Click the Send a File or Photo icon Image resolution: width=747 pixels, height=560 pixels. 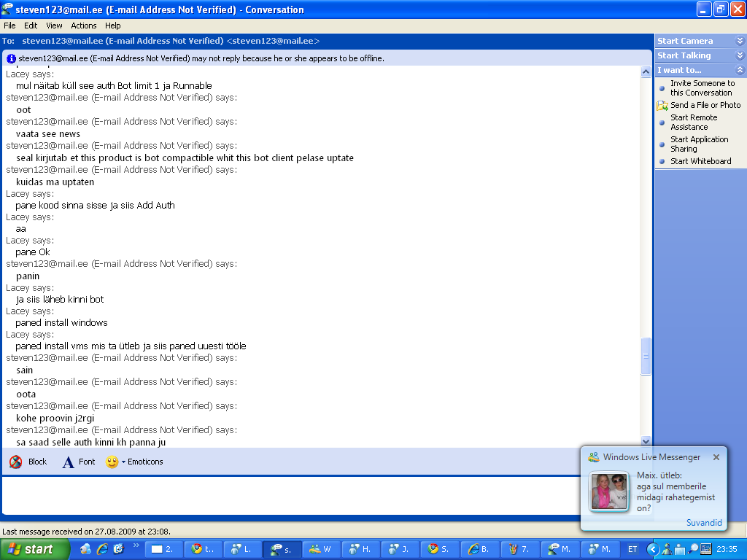coord(662,106)
